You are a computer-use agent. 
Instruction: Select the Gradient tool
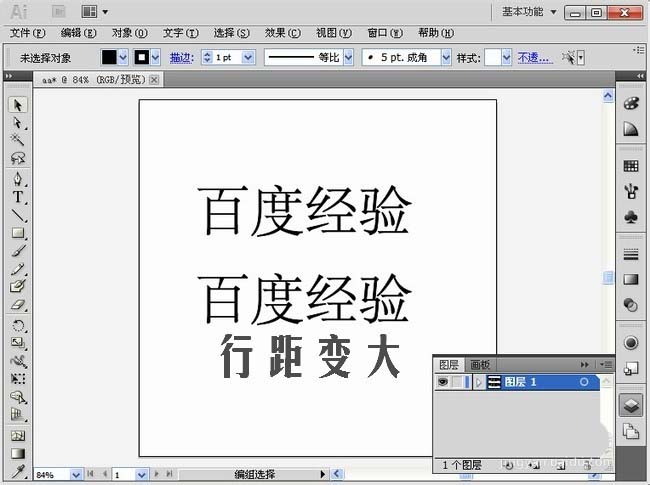17,453
